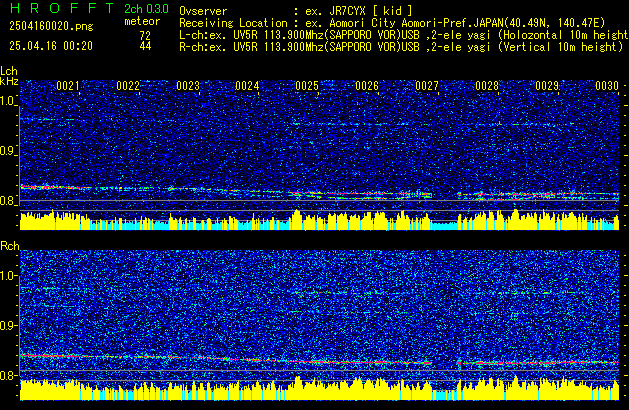629x410 pixels.
Task: Click time marker 0025 on Lch spectrogram
Action: (307, 86)
